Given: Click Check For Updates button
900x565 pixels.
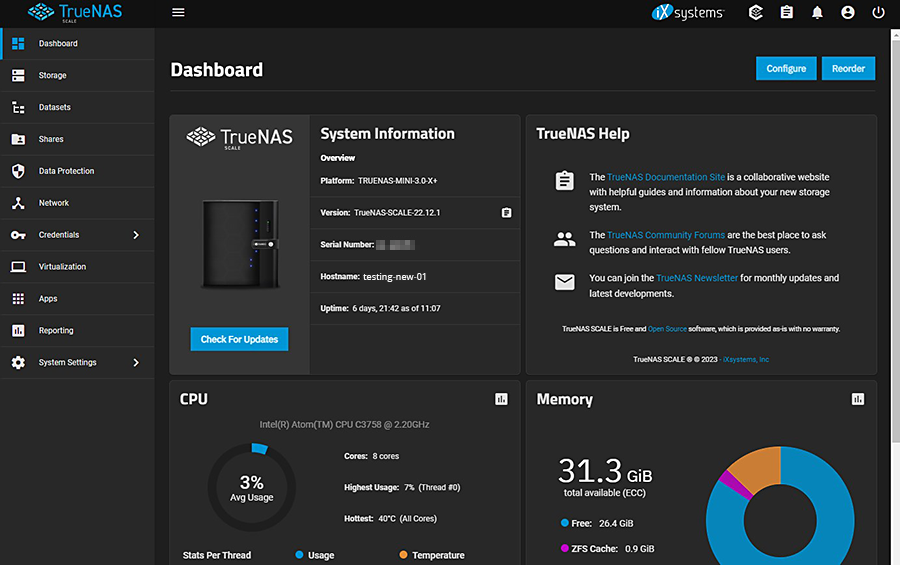Looking at the screenshot, I should [x=239, y=339].
